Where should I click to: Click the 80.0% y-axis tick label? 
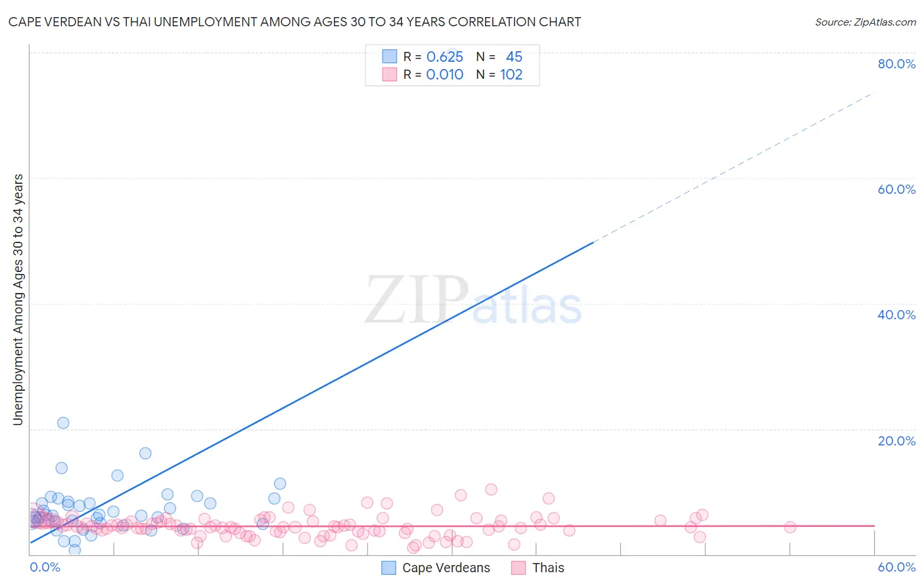(896, 64)
